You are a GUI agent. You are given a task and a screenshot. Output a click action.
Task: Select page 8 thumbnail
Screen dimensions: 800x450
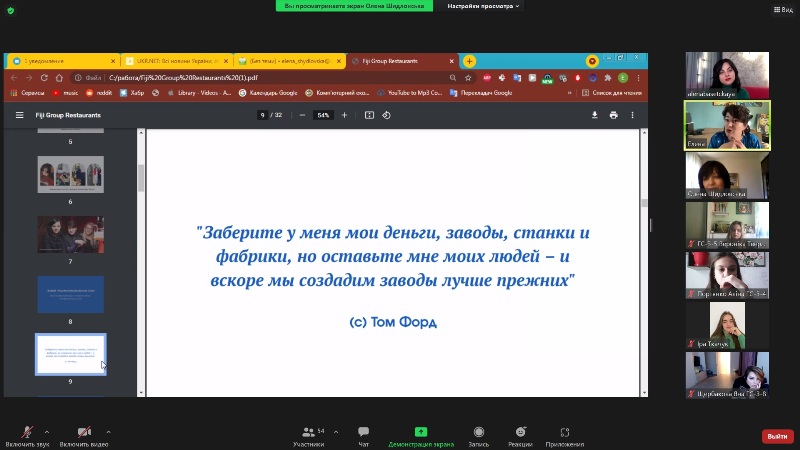pyautogui.click(x=70, y=294)
